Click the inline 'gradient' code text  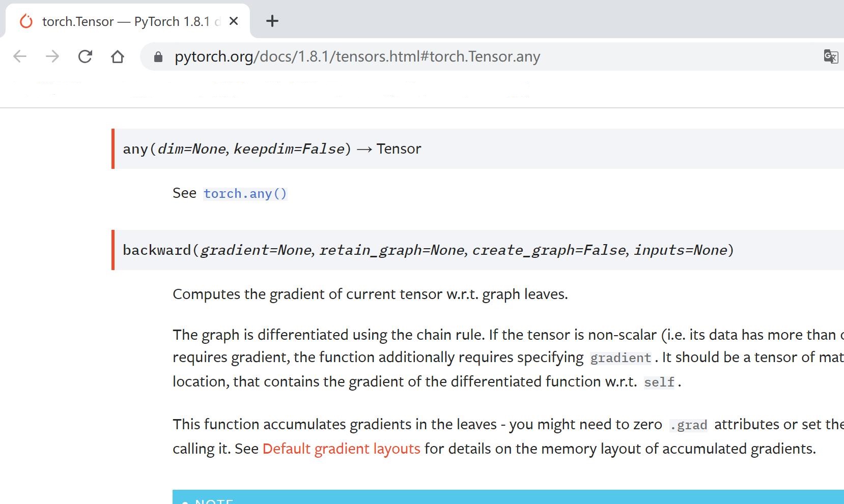621,358
